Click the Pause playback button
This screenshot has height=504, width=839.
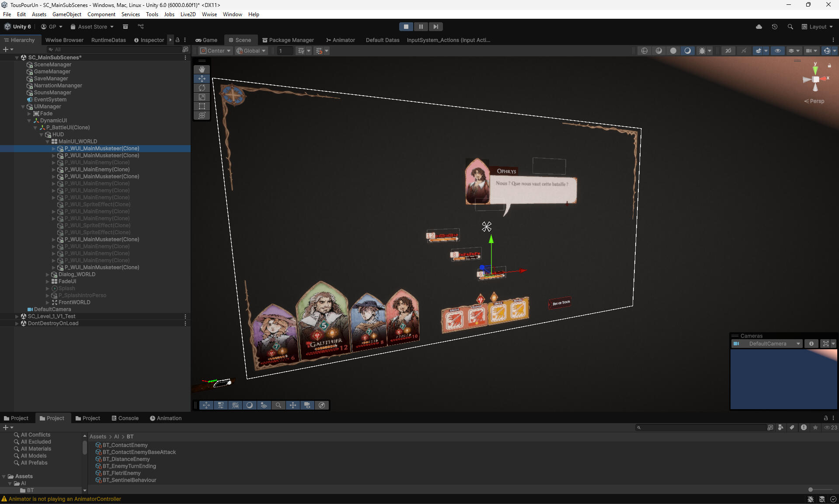pyautogui.click(x=421, y=27)
